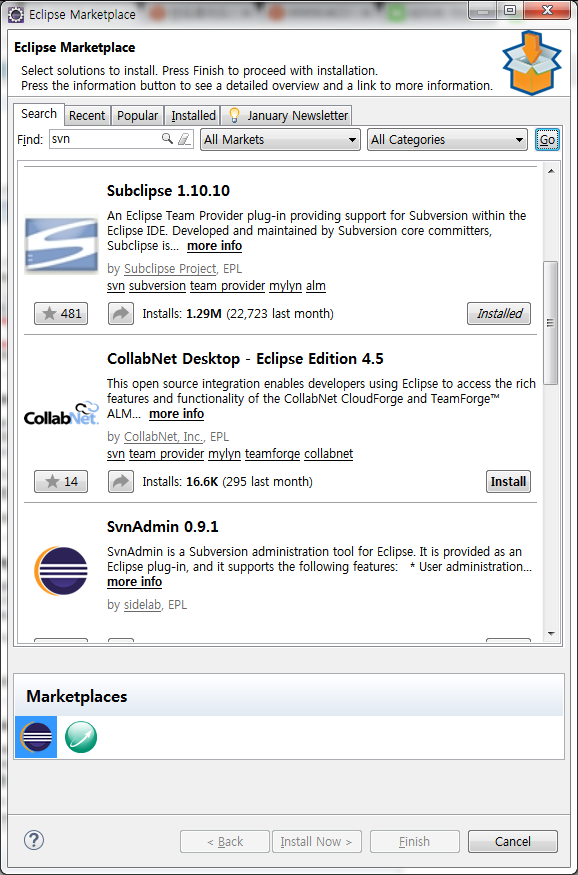Open the Subclipse logo thumbnail
This screenshot has width=578, height=875.
pos(61,245)
